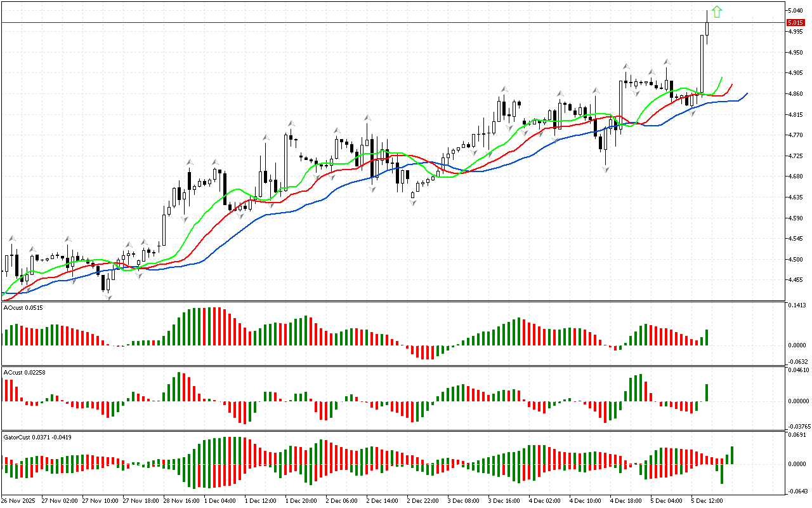Screen dimensions: 812x508
Task: Click the red 5.015 current price label
Action: [x=796, y=22]
